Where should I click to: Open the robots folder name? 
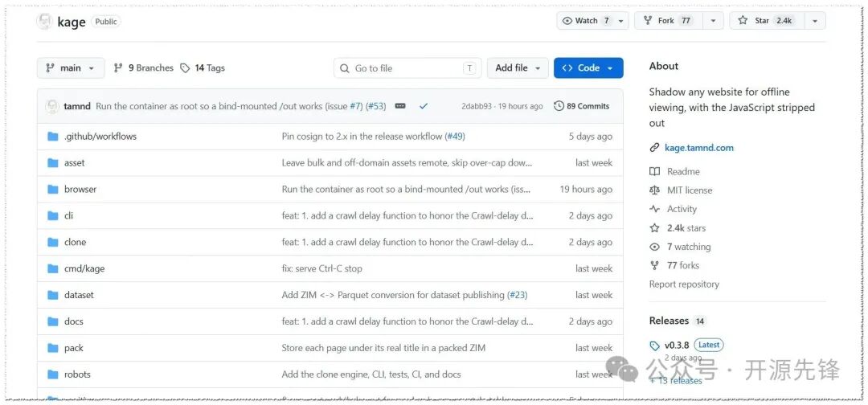pyautogui.click(x=77, y=374)
